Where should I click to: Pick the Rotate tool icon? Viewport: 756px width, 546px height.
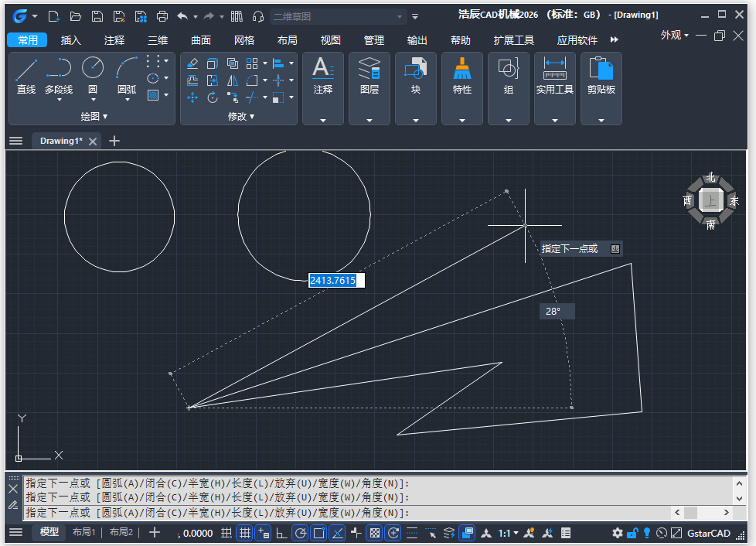[213, 97]
